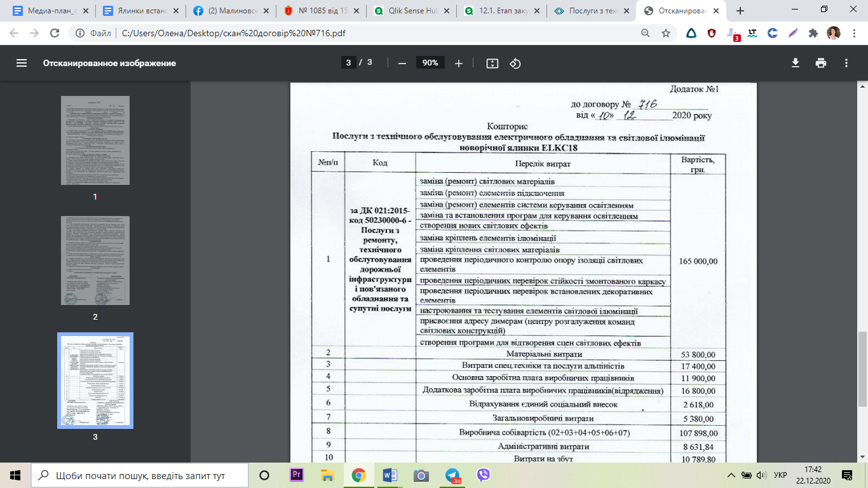Screen dimensions: 868x488
Task: Bookmark this page with the star icon
Action: point(665,33)
